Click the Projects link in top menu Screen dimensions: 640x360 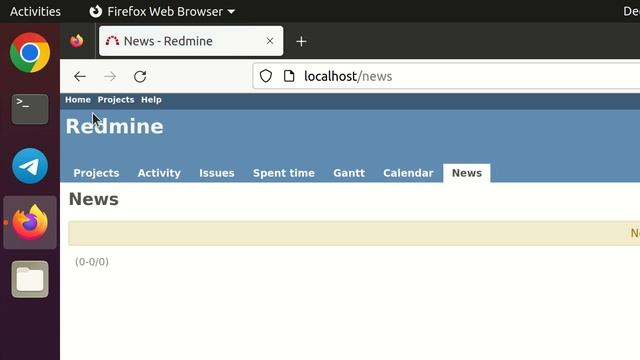pos(116,100)
